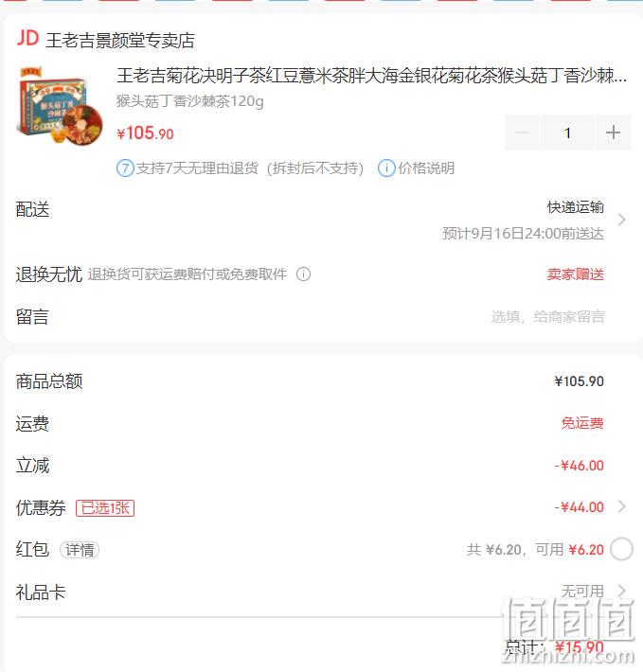The height and width of the screenshot is (672, 643).
Task: Click the 7-day return circle icon
Action: (125, 168)
